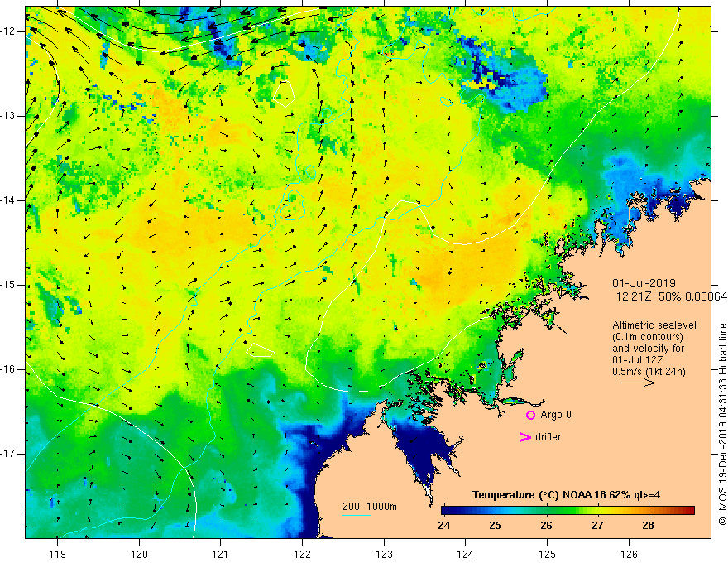Click the longitude axis label 122
Viewport: 728px width, 563px height.
(302, 554)
